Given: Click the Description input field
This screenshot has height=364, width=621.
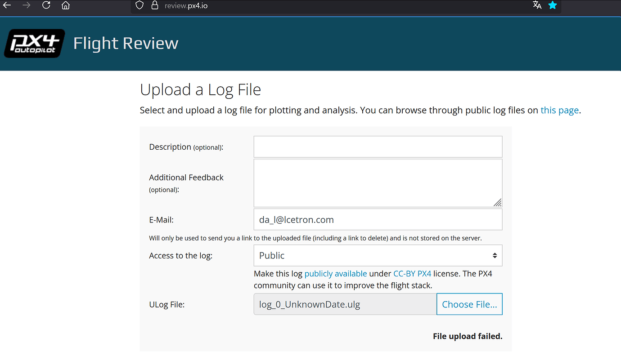Looking at the screenshot, I should [x=378, y=146].
